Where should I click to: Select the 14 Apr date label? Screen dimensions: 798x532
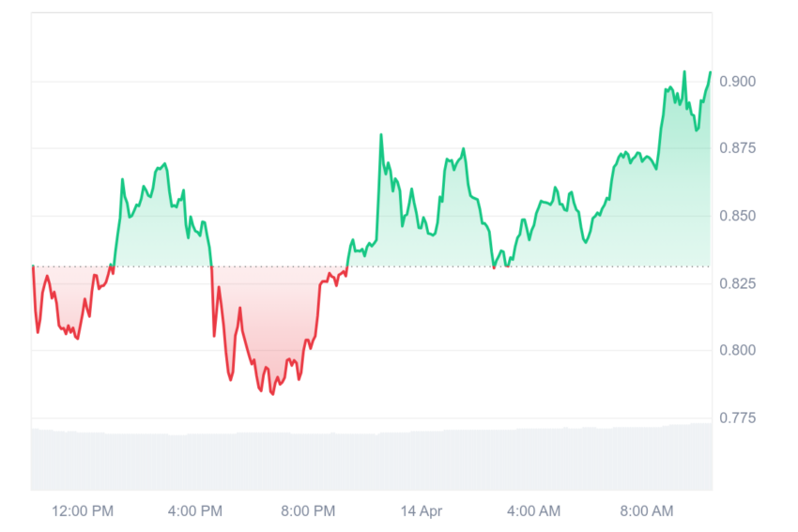click(422, 511)
